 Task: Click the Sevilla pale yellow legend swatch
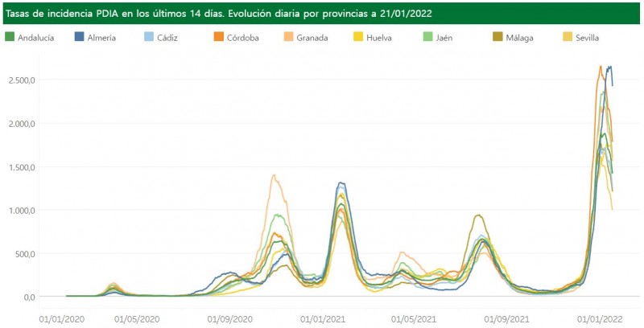point(568,37)
